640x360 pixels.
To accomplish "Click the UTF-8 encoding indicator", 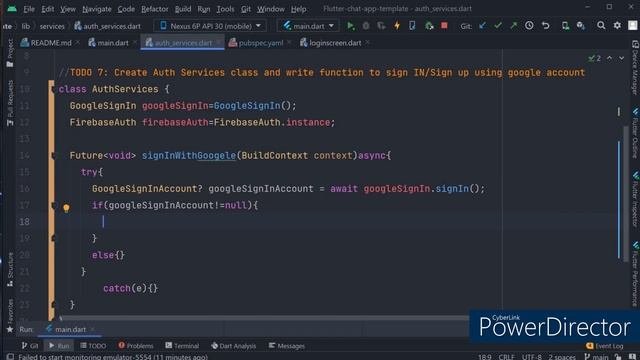I will (x=531, y=357).
